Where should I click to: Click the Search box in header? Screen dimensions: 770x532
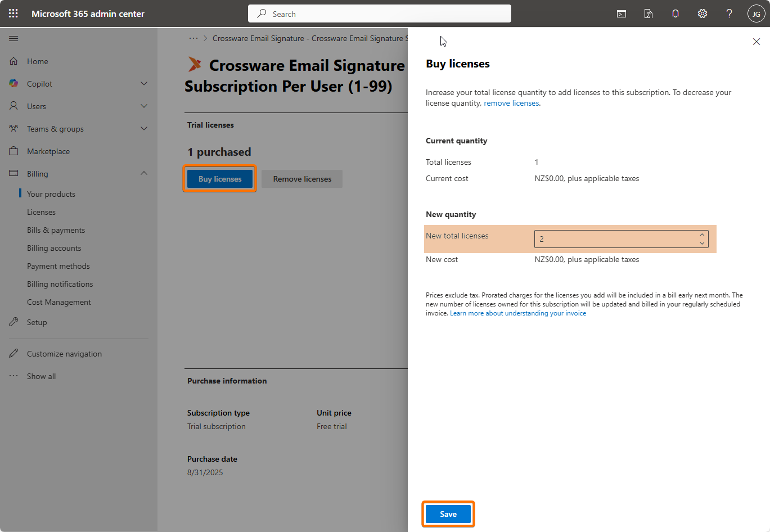pos(380,13)
